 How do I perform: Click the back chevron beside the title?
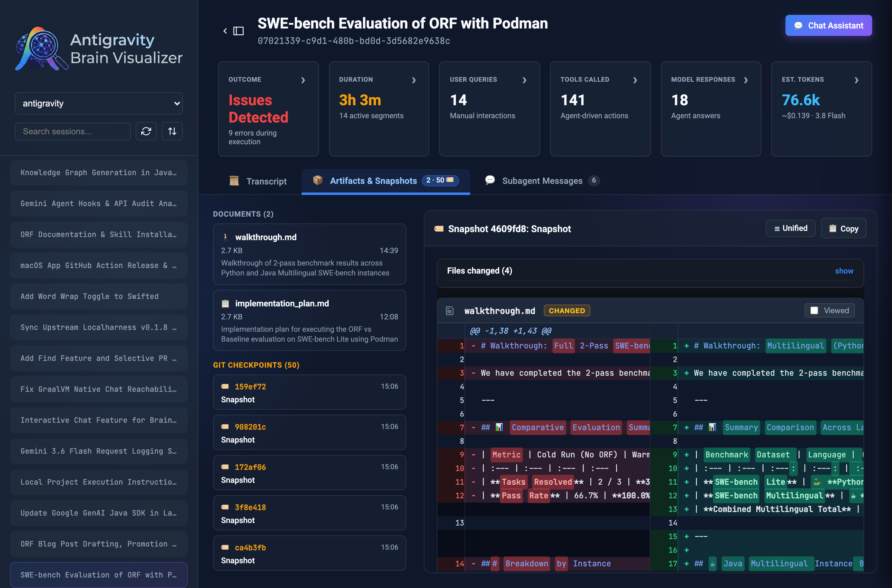(x=225, y=31)
